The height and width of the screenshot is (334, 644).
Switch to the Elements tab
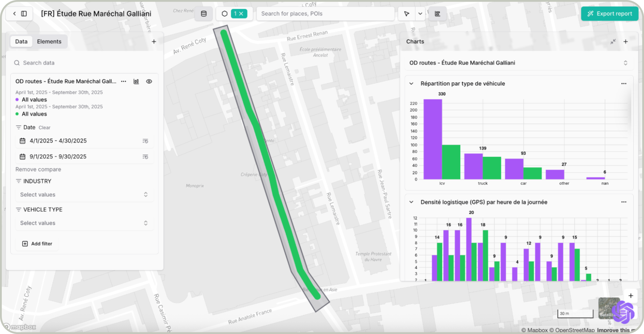(49, 42)
